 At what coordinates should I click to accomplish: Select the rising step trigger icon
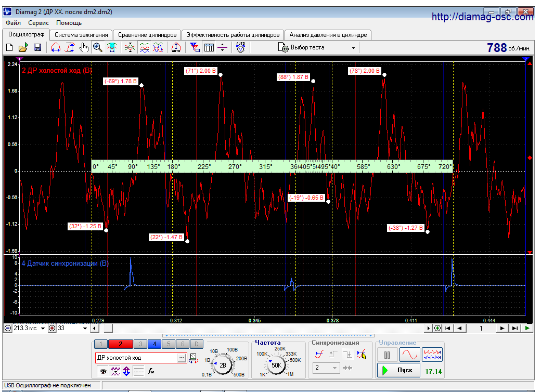click(x=333, y=354)
